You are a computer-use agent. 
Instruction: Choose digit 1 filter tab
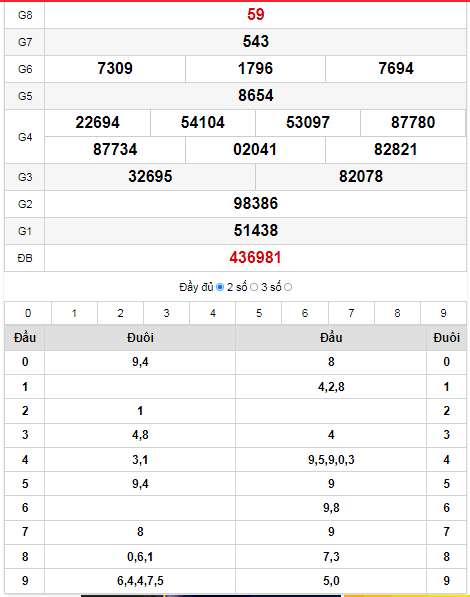74,313
